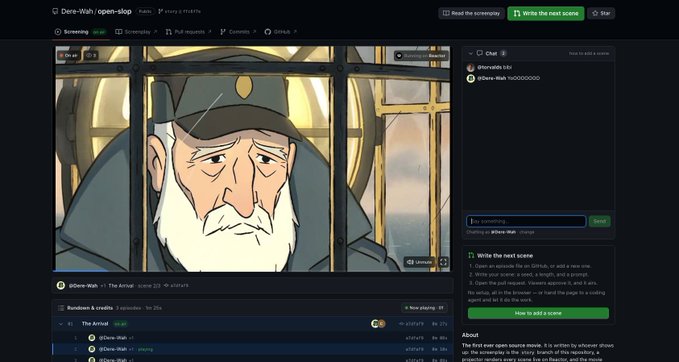Open the GitHub tab

coord(281,32)
